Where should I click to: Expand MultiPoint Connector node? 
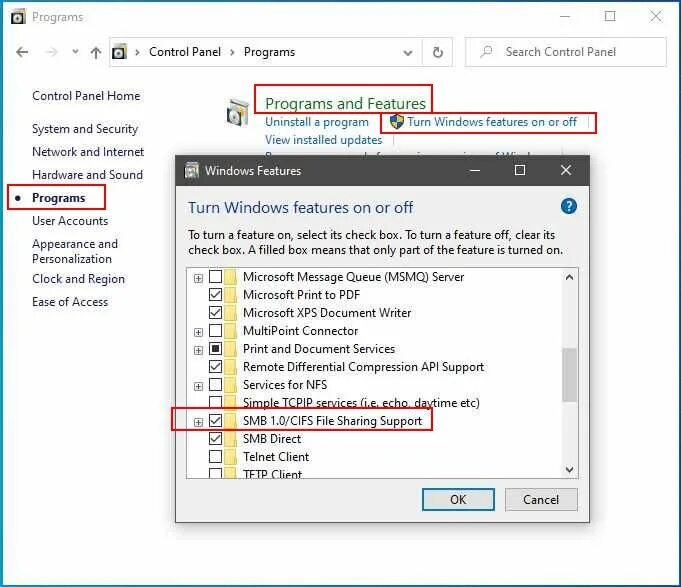[198, 332]
